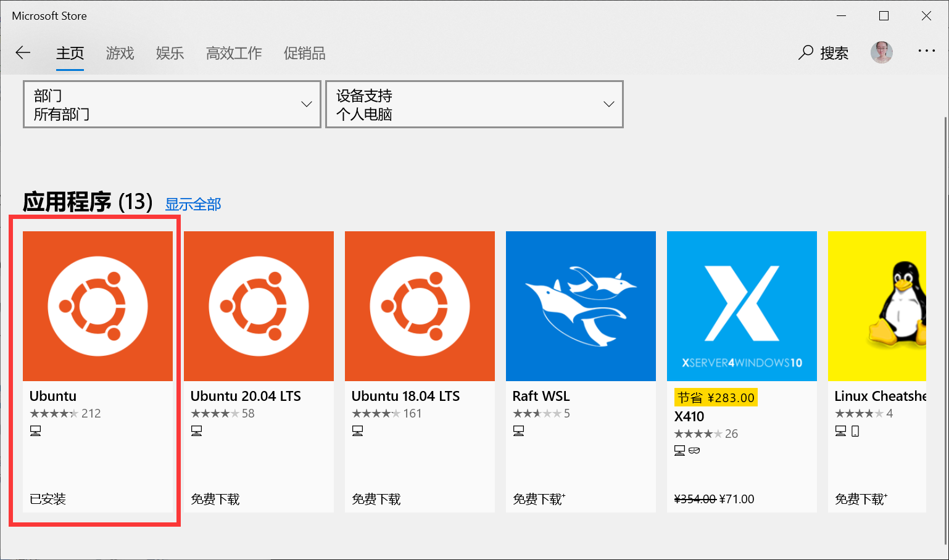Minimize the Microsoft Store window
The image size is (949, 560).
point(842,16)
